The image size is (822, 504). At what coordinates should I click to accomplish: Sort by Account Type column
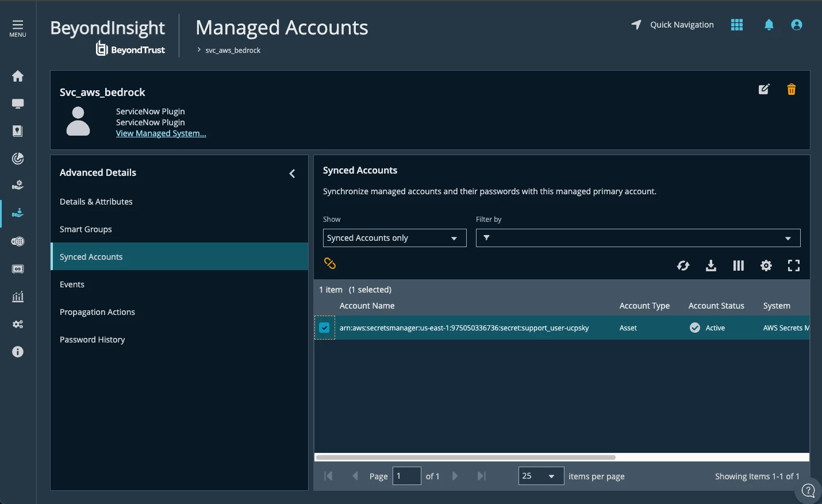[644, 306]
